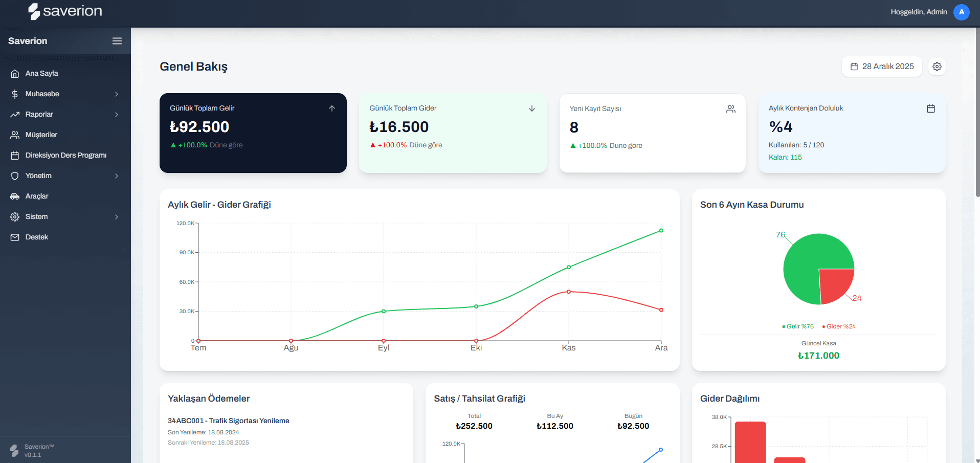Click the Saverion logo in the header
The width and height of the screenshot is (980, 463).
pyautogui.click(x=65, y=11)
